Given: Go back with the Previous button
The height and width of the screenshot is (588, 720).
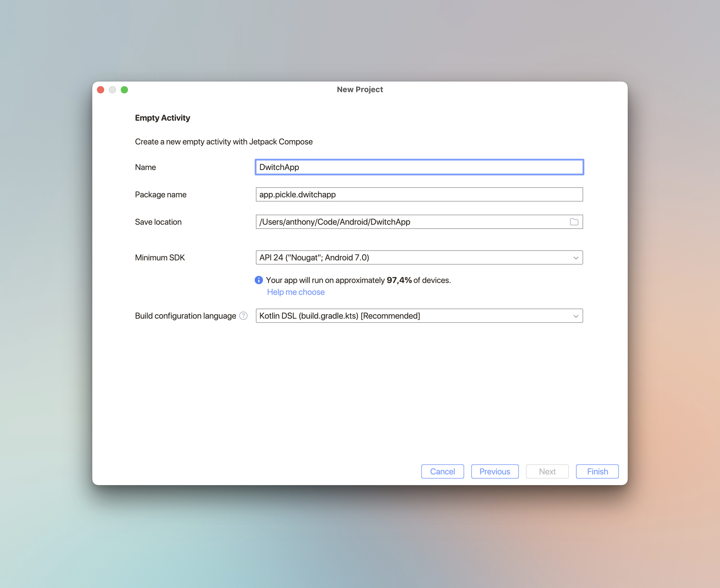Looking at the screenshot, I should pos(494,471).
